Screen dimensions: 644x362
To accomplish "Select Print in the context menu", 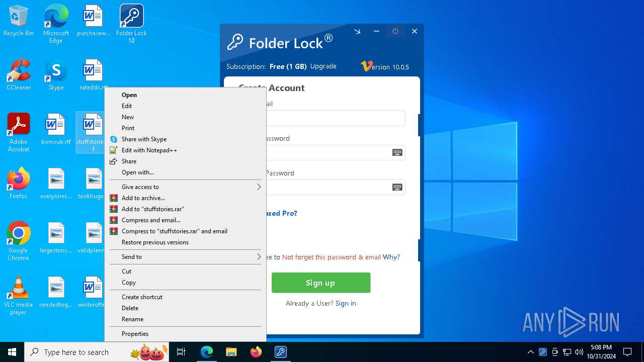I will (x=185, y=128).
